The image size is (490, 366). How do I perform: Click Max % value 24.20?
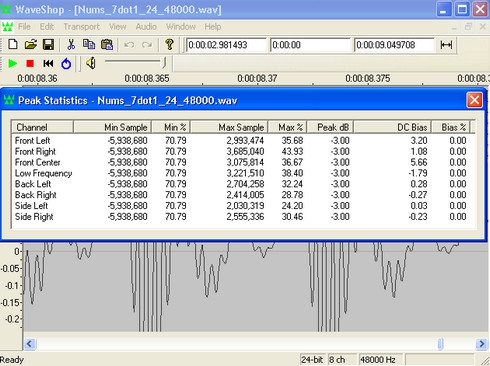coord(292,206)
